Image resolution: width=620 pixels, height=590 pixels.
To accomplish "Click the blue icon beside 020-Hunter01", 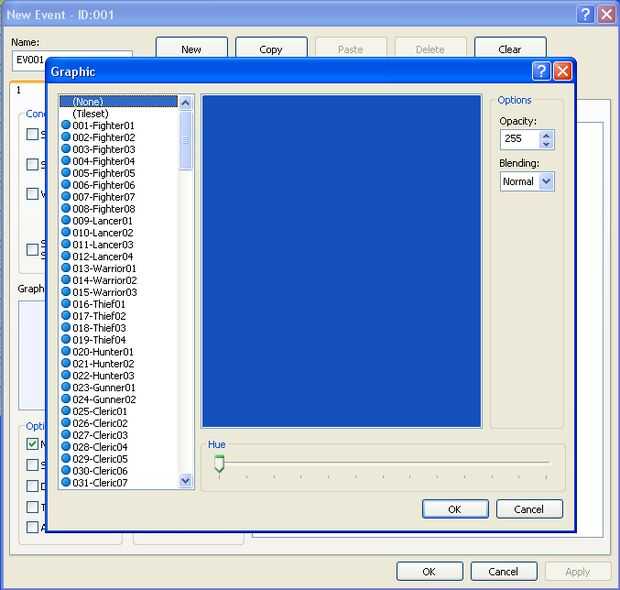I will (66, 351).
